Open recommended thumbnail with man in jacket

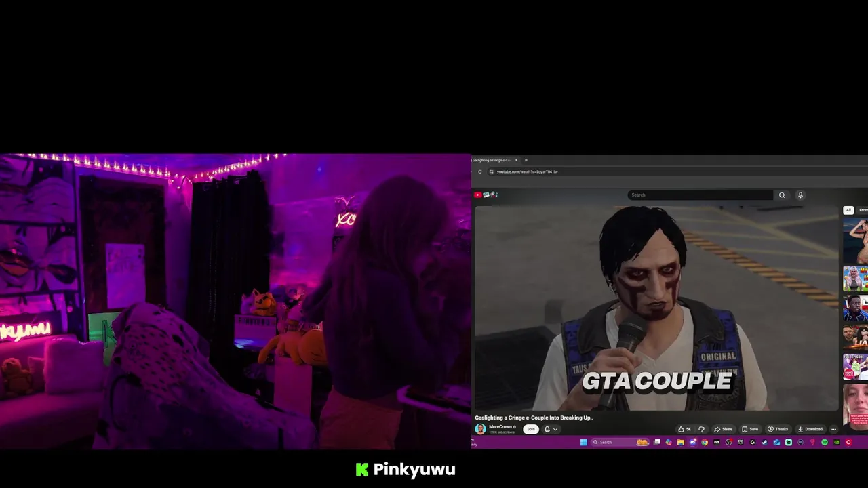click(x=855, y=308)
